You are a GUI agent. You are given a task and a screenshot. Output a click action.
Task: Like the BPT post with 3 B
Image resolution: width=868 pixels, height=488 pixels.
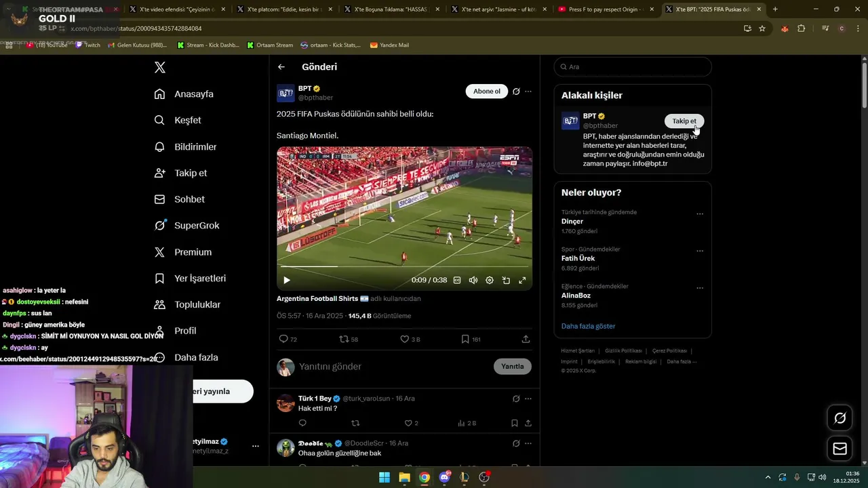coord(410,339)
